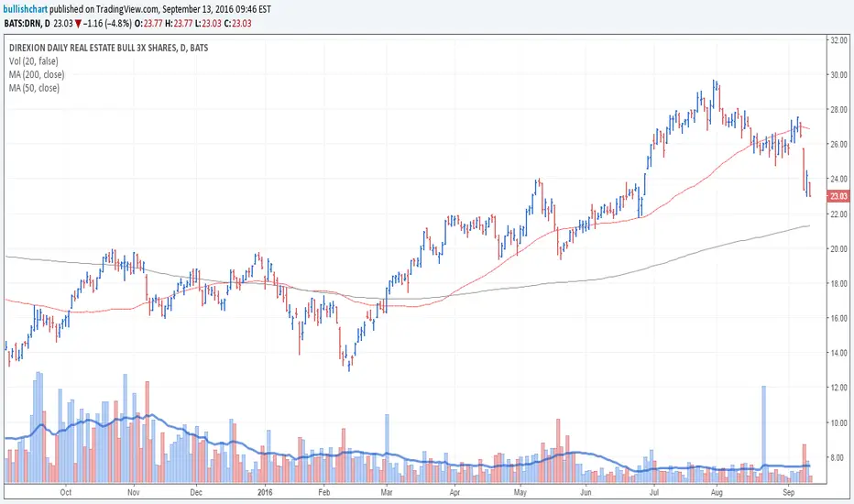Click the Aug date axis label
The width and height of the screenshot is (854, 504).
coord(717,493)
